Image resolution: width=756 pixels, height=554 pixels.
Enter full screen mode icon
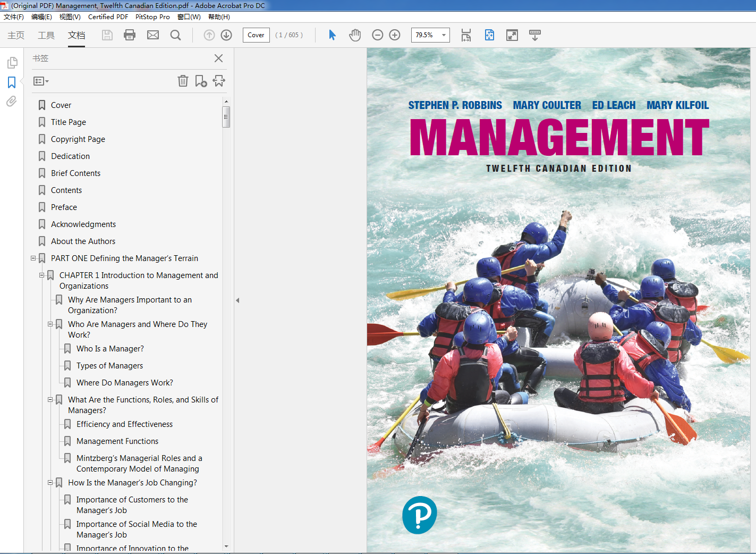click(x=512, y=35)
